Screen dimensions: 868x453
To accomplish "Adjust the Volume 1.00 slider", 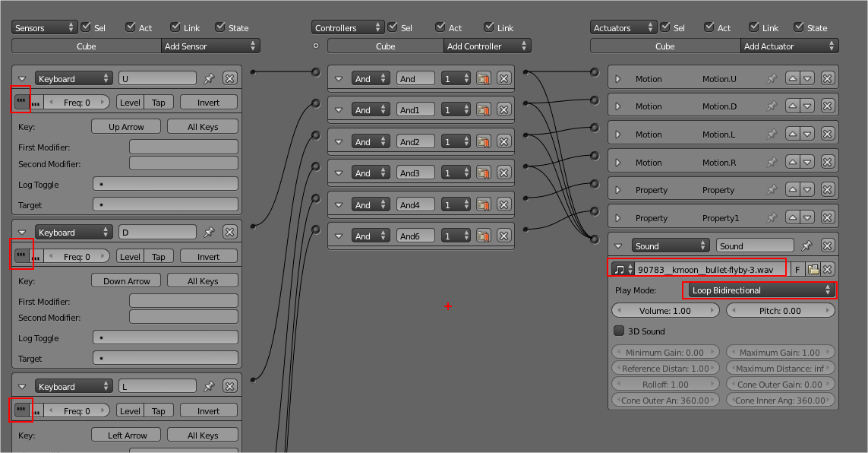I will coord(665,311).
